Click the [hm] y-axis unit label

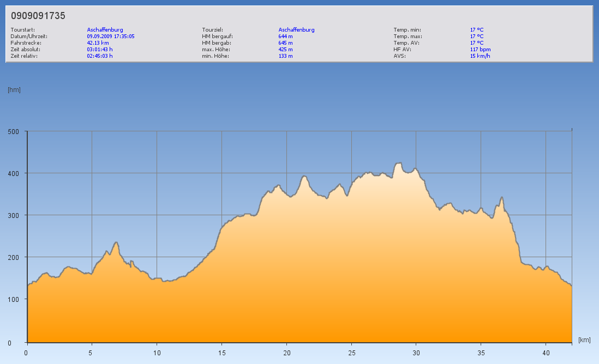click(14, 90)
